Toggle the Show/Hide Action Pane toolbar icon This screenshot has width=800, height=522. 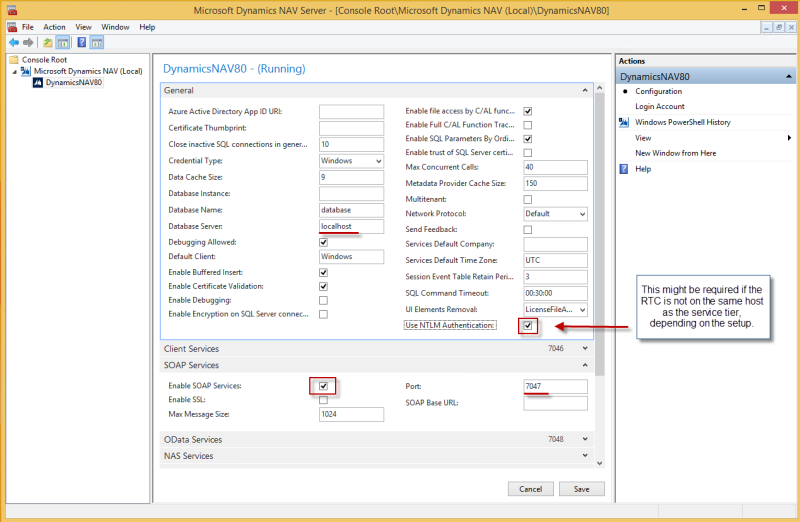(97, 43)
